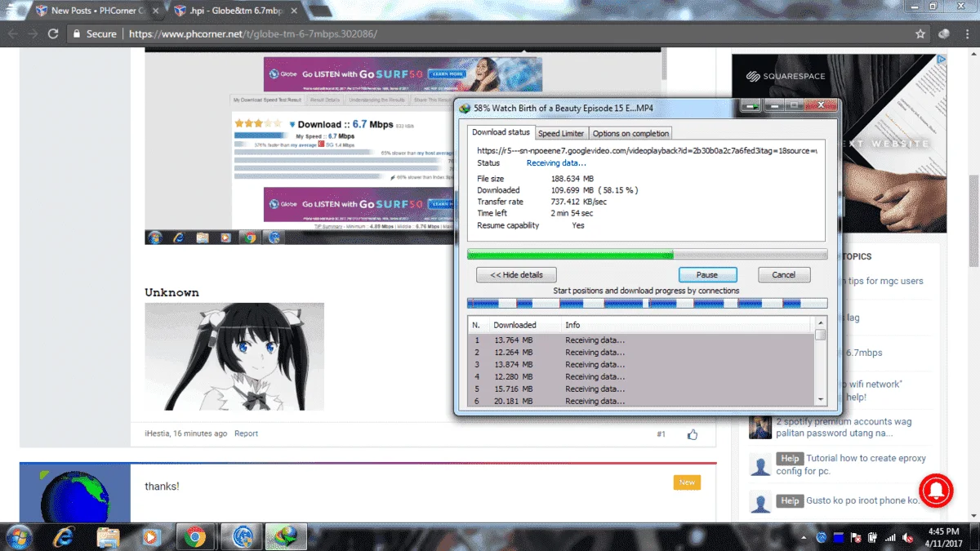
Task: Show hidden system tray icons
Action: 804,538
